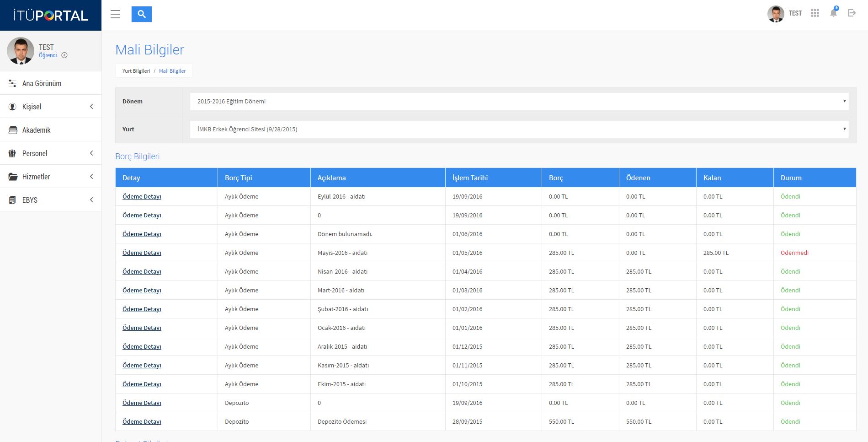
Task: Click the top bar user avatar
Action: [x=776, y=14]
